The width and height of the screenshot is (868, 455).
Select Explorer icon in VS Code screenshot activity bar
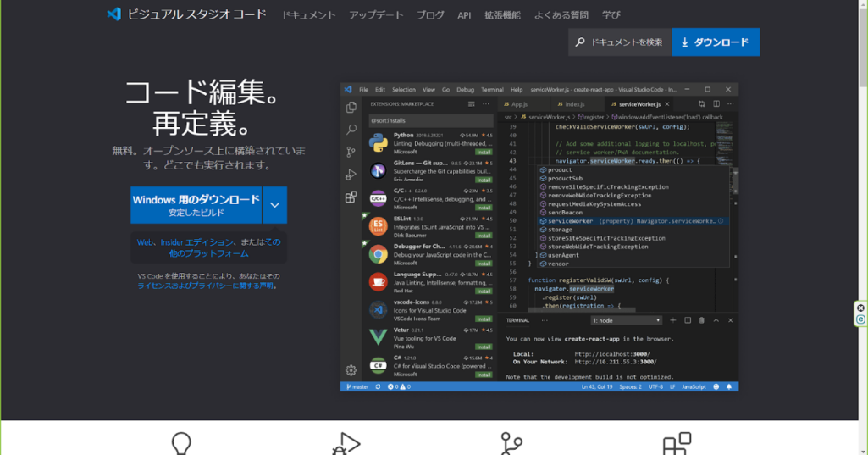pyautogui.click(x=351, y=107)
